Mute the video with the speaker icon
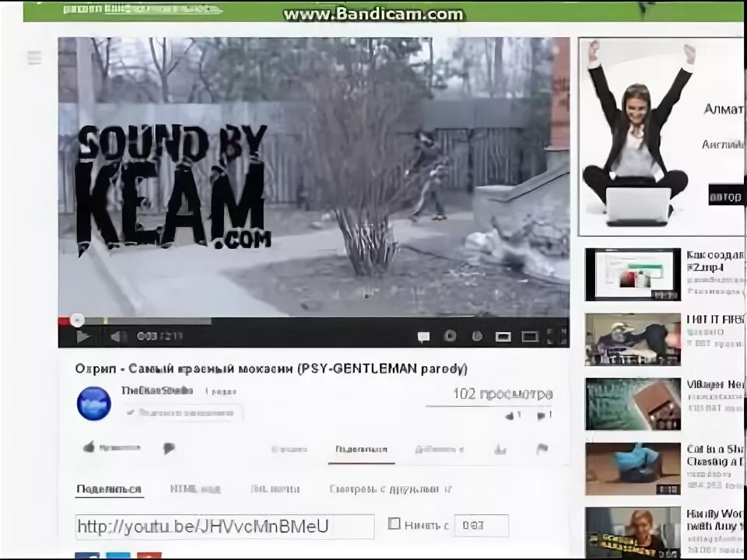This screenshot has width=747, height=560. click(x=117, y=337)
